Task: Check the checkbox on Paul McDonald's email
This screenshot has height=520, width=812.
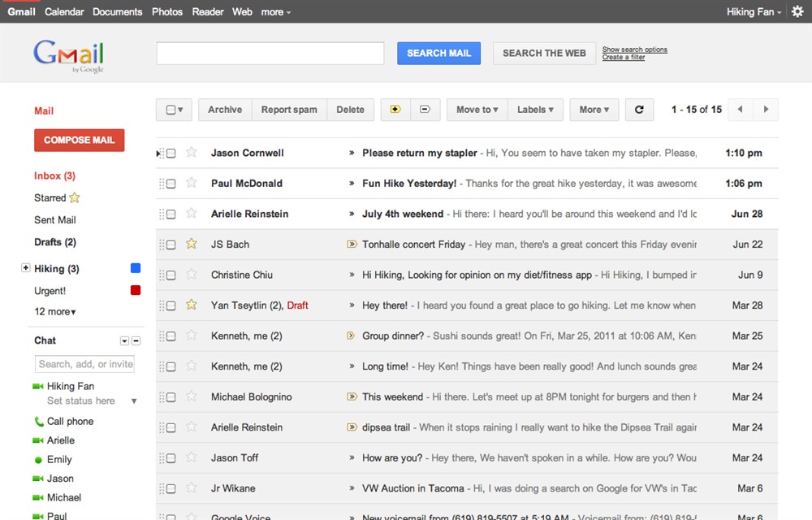Action: tap(171, 183)
